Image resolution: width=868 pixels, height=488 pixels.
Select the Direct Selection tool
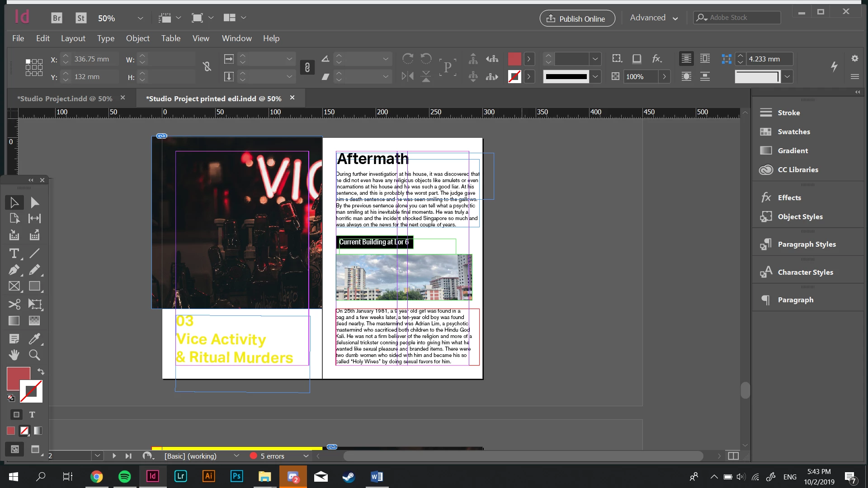click(x=34, y=202)
